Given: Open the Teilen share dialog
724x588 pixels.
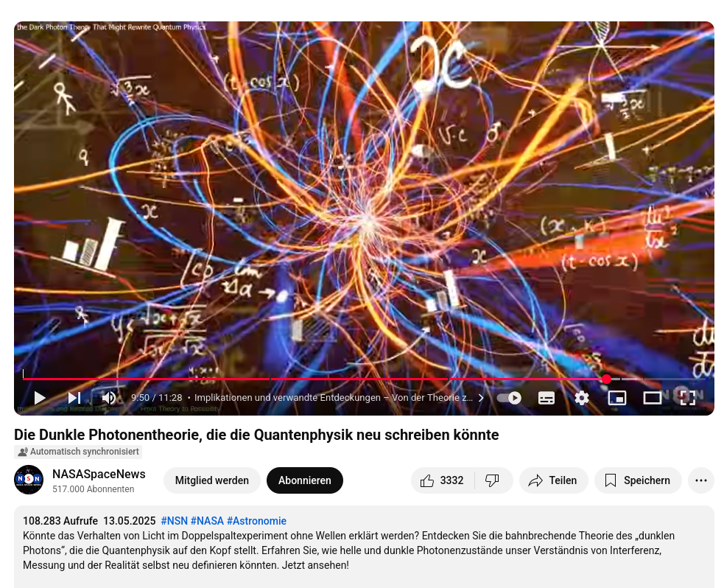Looking at the screenshot, I should coord(554,480).
